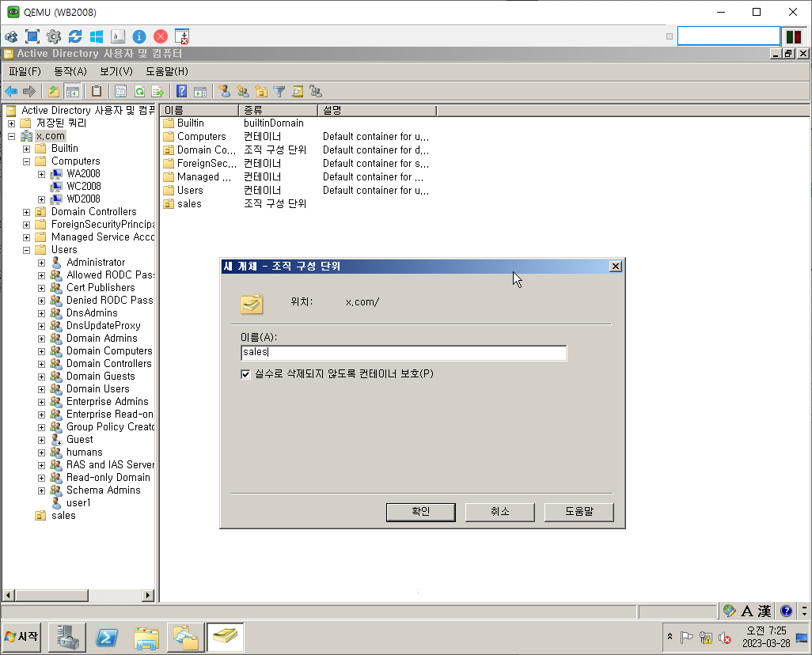Click the tree pane scroll right arrow

point(148,595)
